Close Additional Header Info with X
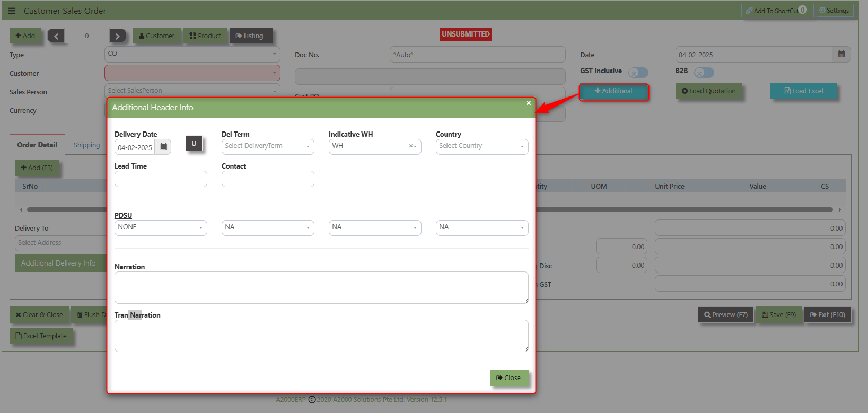Image resolution: width=868 pixels, height=413 pixels. tap(529, 103)
